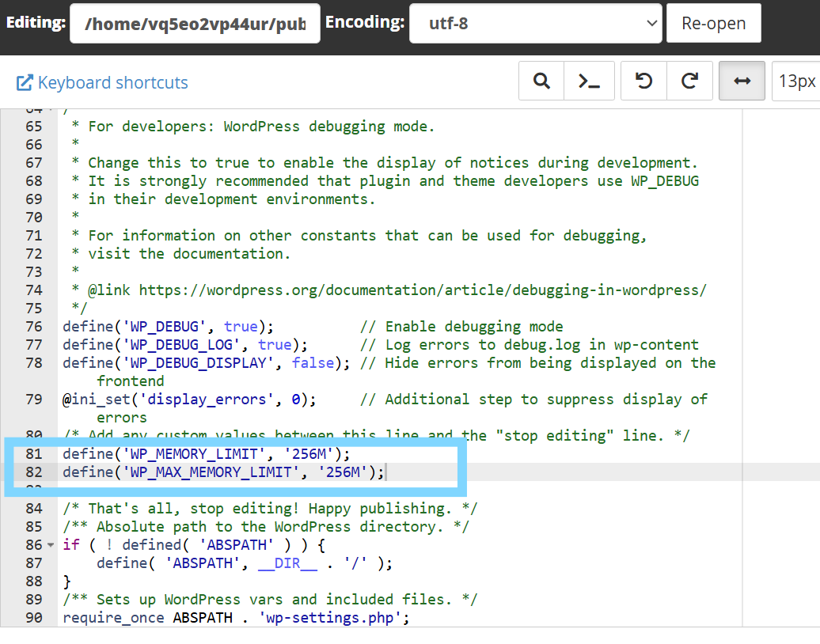Viewport: 820px width, 644px height.
Task: Click line number 81 in the gutter
Action: 33,454
